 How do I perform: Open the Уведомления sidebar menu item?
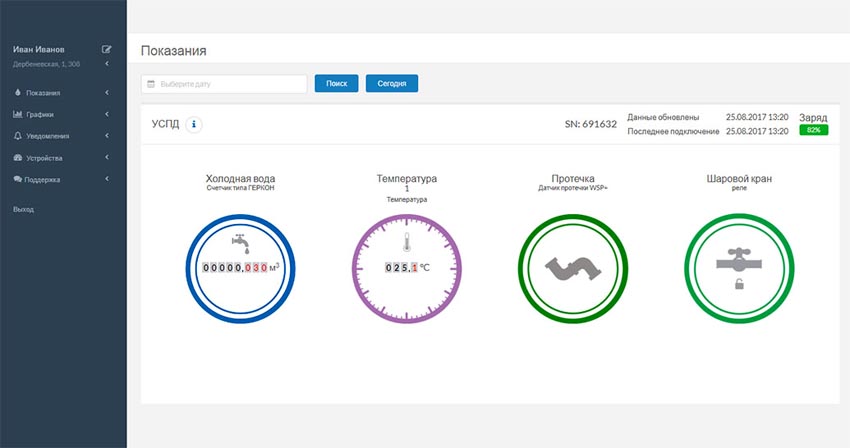pyautogui.click(x=63, y=136)
